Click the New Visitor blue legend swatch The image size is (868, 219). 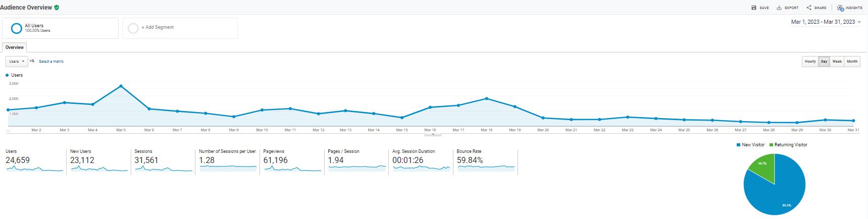click(739, 145)
